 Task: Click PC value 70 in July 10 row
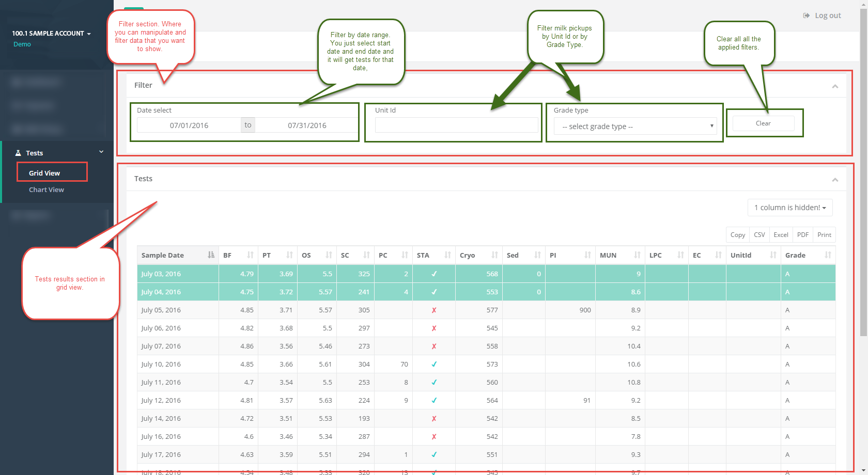(404, 365)
